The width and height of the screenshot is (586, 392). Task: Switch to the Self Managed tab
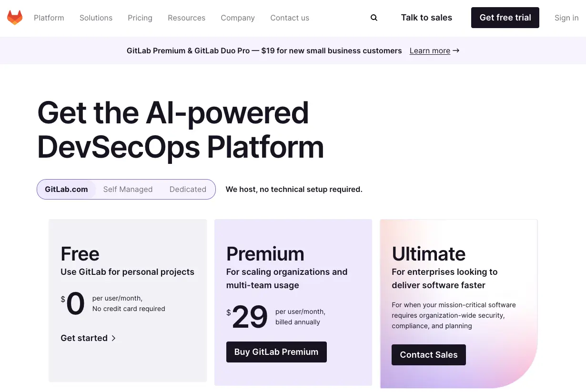tap(128, 189)
